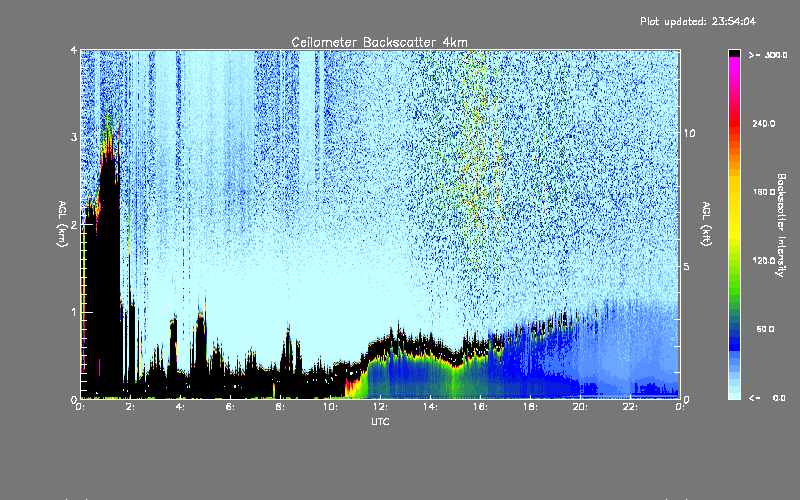Click the ">= 300.0" colorbar label
800x500 pixels.
(768, 55)
